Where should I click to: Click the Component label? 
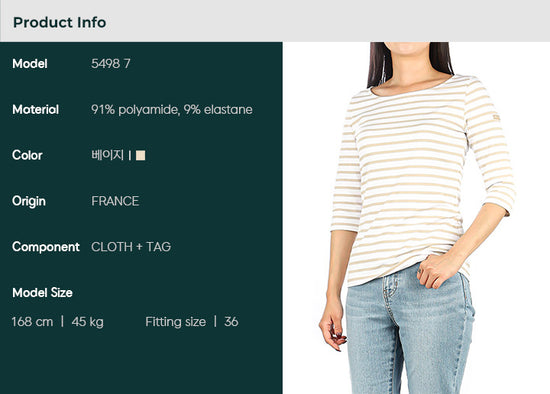point(46,247)
